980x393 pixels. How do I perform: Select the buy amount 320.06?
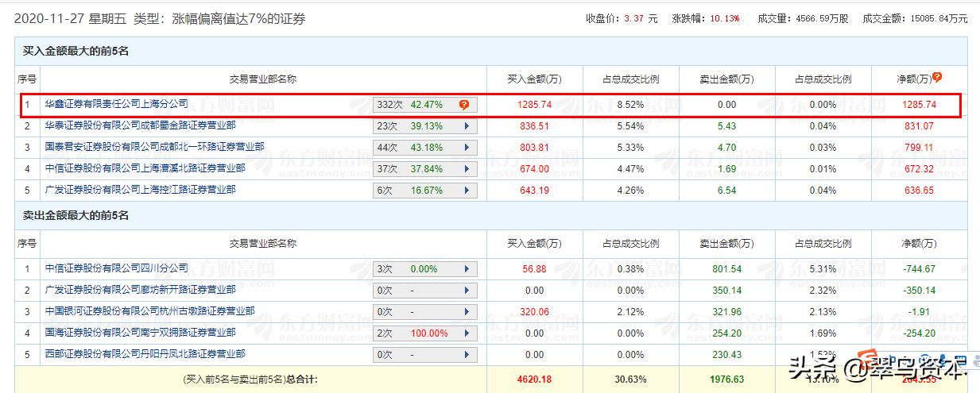[x=534, y=311]
